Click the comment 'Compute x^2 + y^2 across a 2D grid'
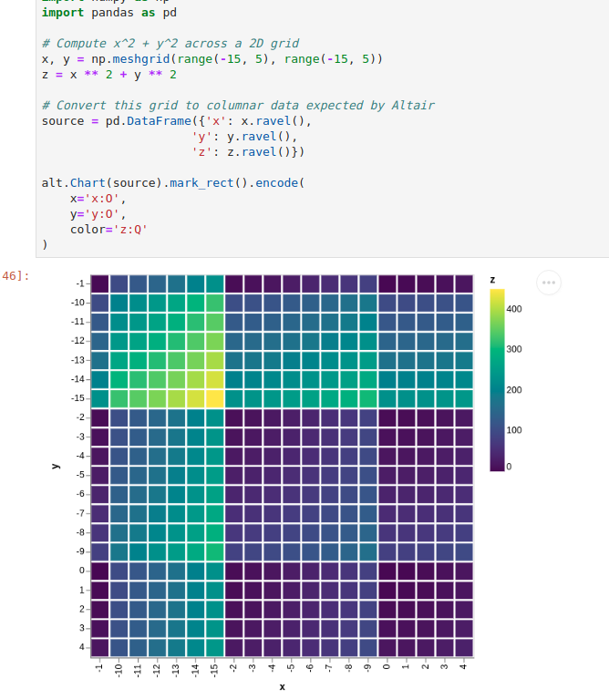 coord(170,44)
